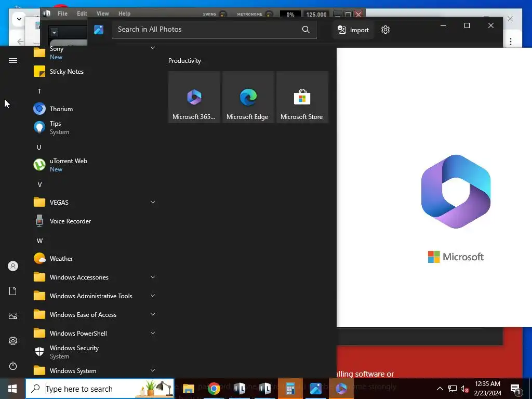Open Windows Security
The image size is (532, 399).
pyautogui.click(x=95, y=352)
